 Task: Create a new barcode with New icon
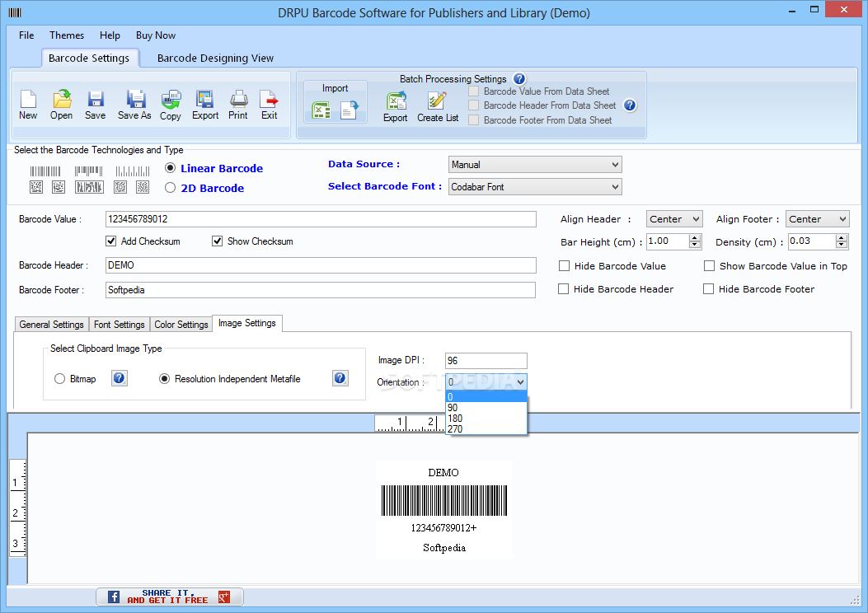(x=28, y=105)
